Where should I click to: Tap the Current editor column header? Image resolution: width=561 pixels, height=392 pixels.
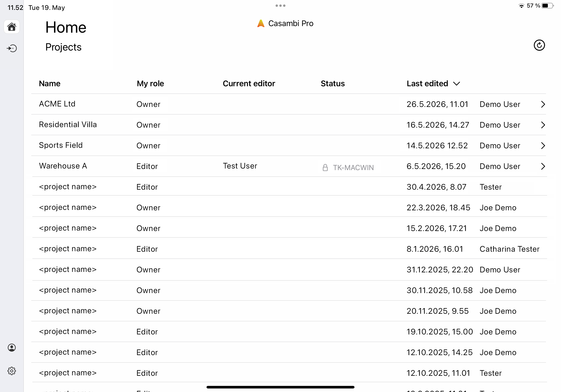point(249,84)
